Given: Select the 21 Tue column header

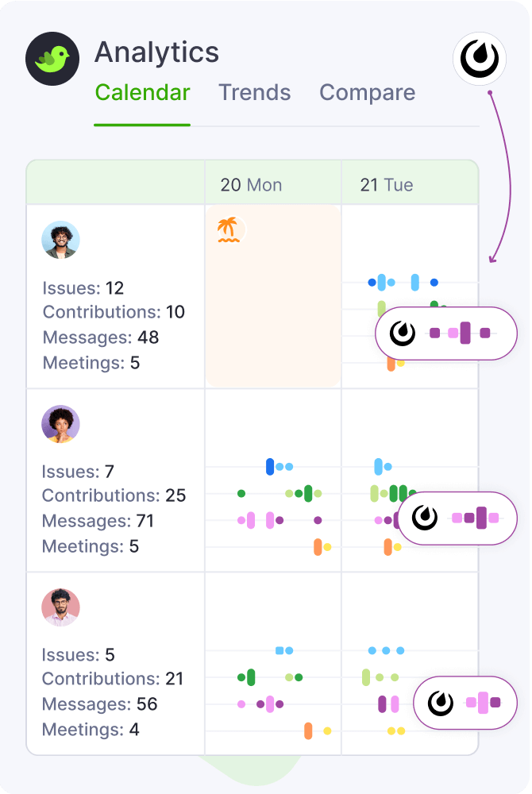Looking at the screenshot, I should point(387,185).
